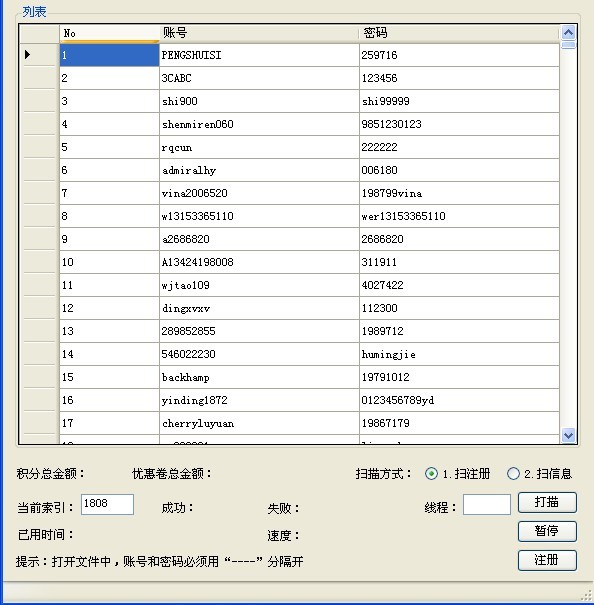
Task: Select account cell rqcun
Action: pyautogui.click(x=259, y=147)
